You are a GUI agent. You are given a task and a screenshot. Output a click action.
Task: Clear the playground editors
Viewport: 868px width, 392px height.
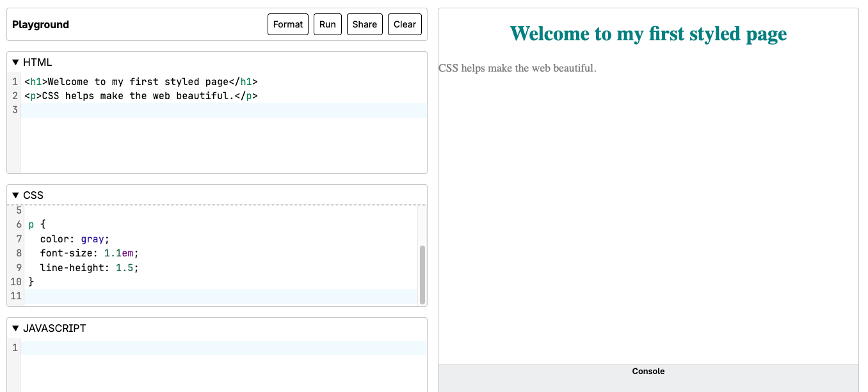405,24
